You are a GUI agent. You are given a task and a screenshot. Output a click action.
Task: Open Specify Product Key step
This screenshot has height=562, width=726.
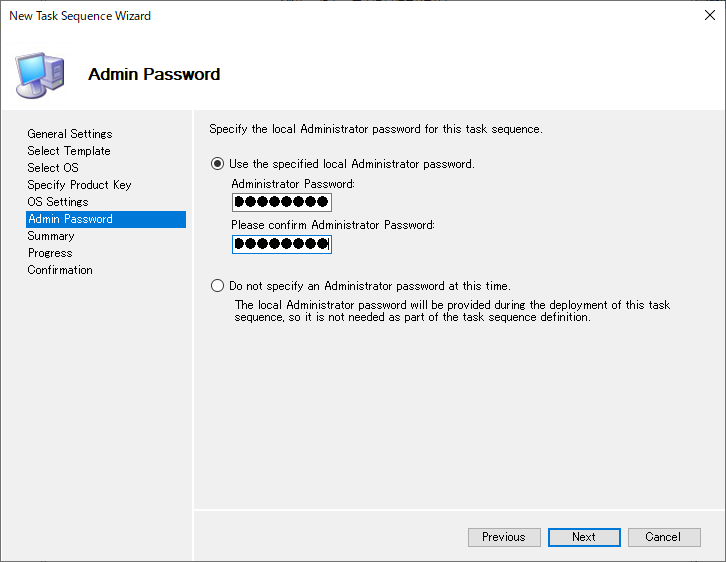coord(79,185)
